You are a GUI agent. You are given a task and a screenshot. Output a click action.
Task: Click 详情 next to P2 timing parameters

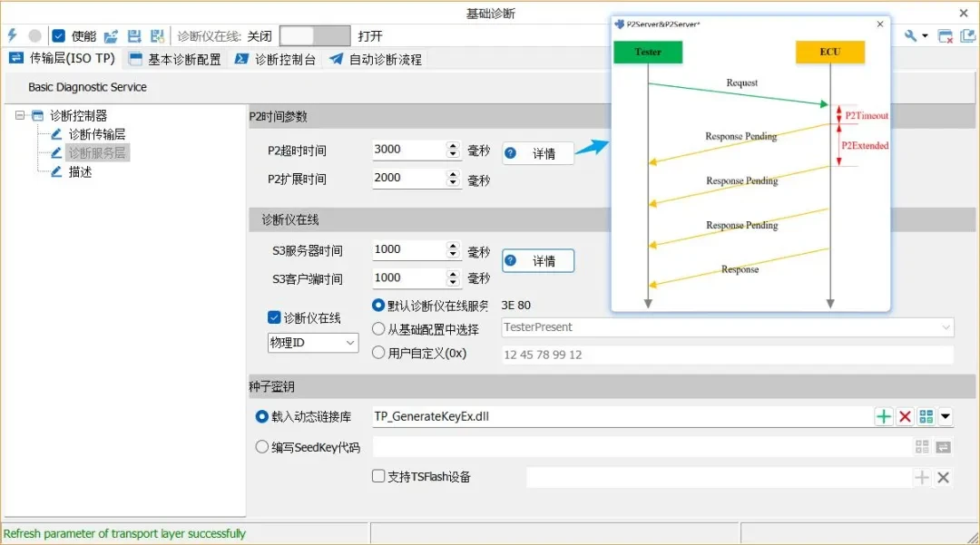[x=538, y=153]
